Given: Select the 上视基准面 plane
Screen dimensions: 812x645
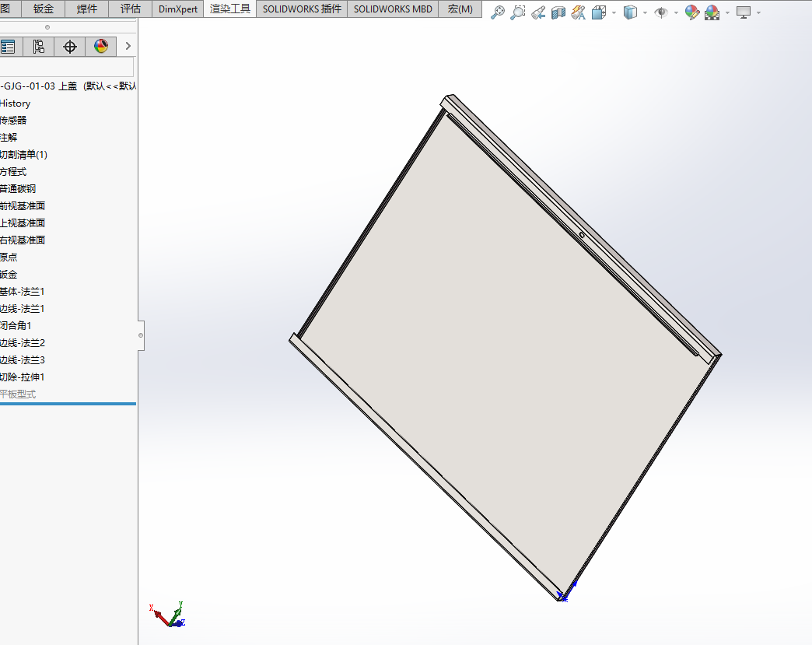Looking at the screenshot, I should click(x=23, y=223).
